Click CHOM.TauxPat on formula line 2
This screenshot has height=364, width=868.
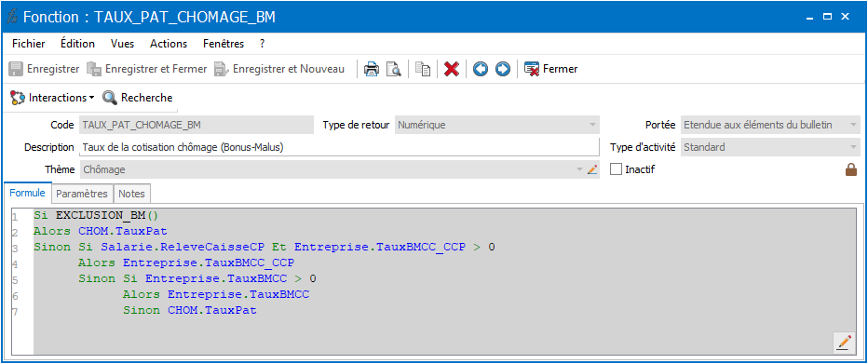pos(123,230)
